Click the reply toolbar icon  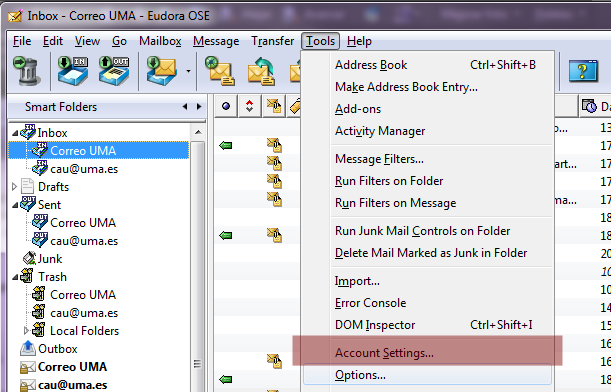coord(261,71)
